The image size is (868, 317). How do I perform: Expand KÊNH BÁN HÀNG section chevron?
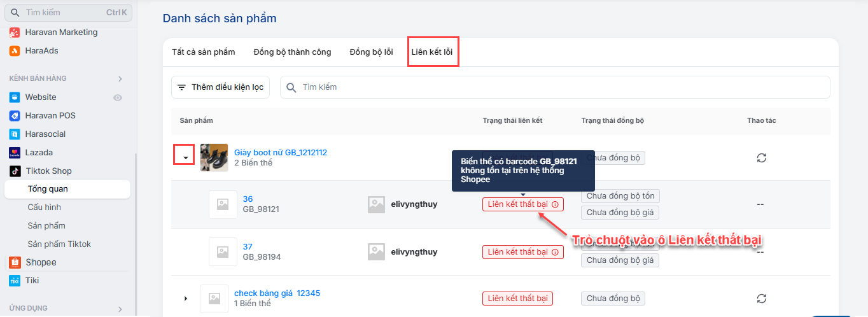(x=120, y=79)
